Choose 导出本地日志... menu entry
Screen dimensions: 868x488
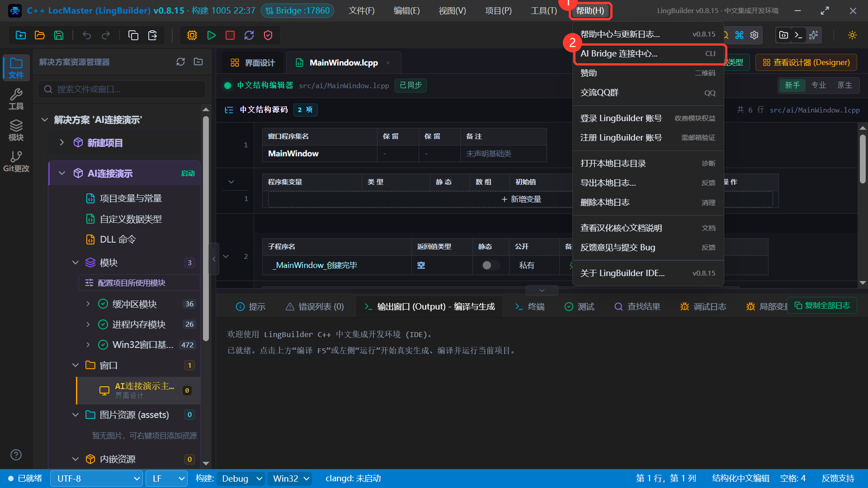coord(648,183)
